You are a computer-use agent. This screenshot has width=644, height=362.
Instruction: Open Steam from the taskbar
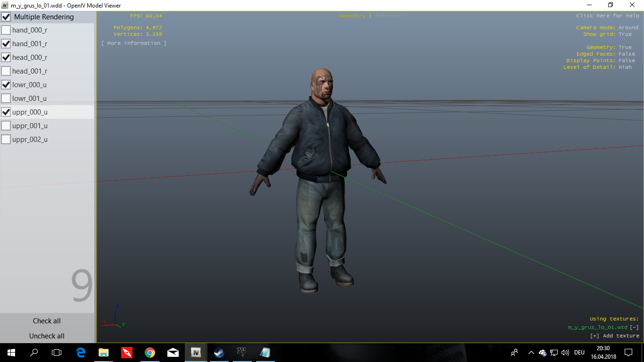[219, 352]
